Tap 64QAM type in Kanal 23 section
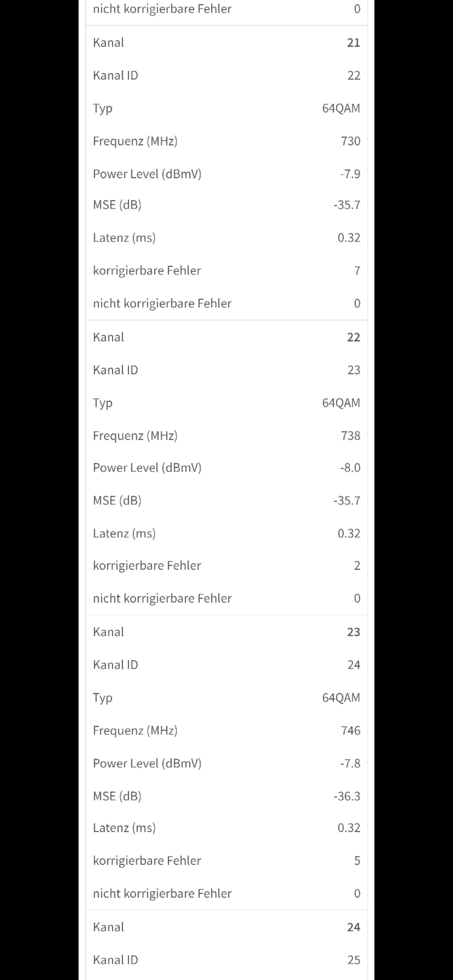This screenshot has width=453, height=980. (x=341, y=697)
